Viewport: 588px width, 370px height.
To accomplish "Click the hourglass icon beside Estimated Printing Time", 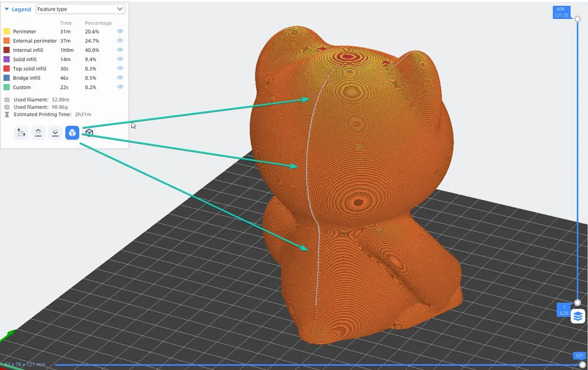I will 7,114.
